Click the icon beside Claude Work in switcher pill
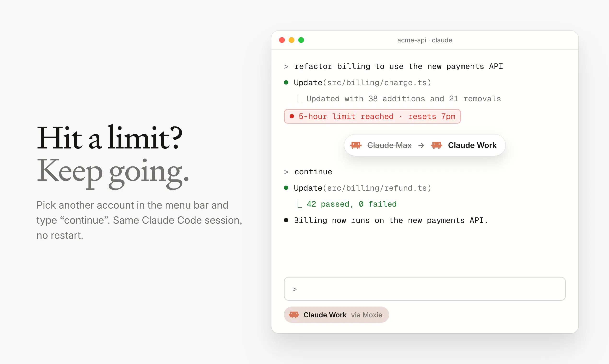The height and width of the screenshot is (364, 609). click(x=436, y=145)
